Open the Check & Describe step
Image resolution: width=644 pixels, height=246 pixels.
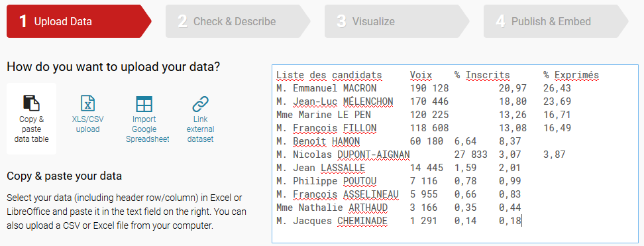[x=237, y=21]
